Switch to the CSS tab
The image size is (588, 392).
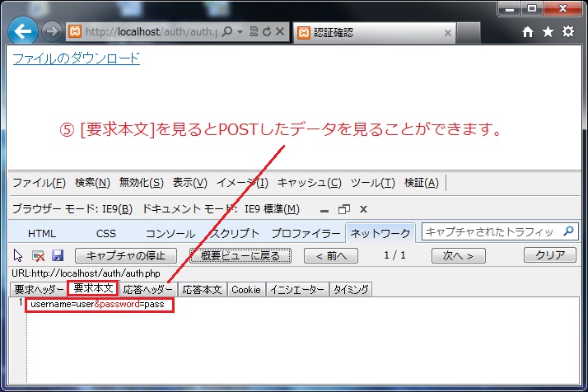click(106, 233)
